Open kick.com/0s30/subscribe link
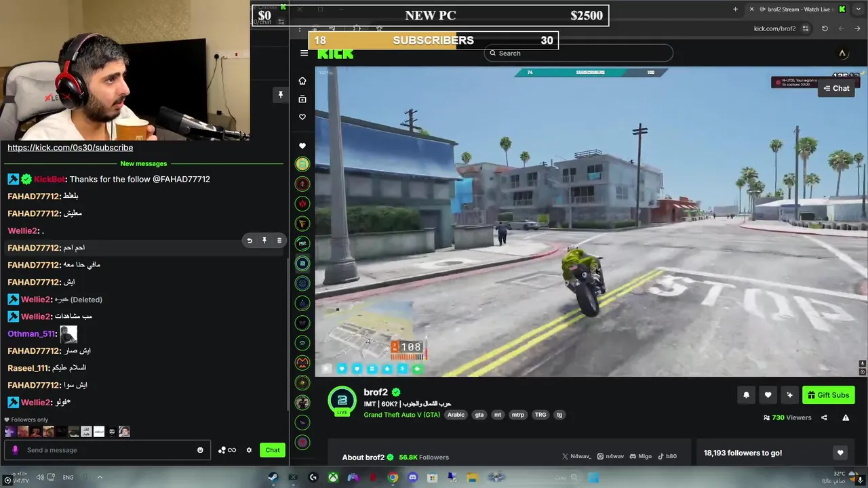868x488 pixels. tap(71, 148)
